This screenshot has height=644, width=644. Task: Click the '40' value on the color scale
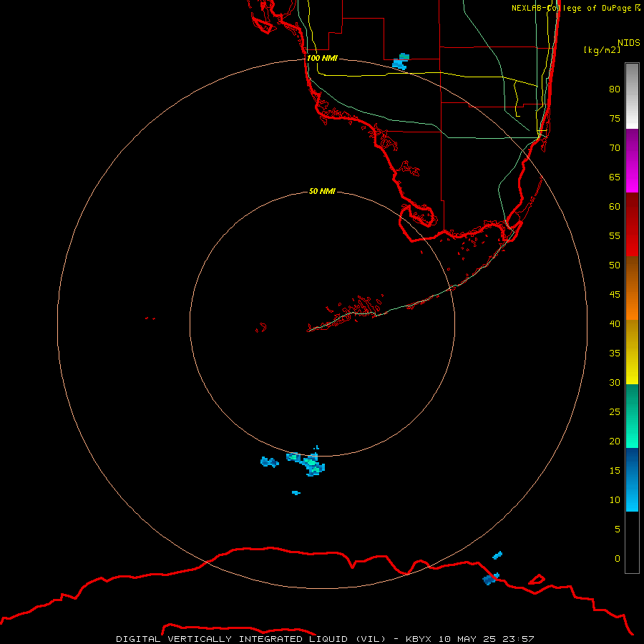pyautogui.click(x=615, y=324)
